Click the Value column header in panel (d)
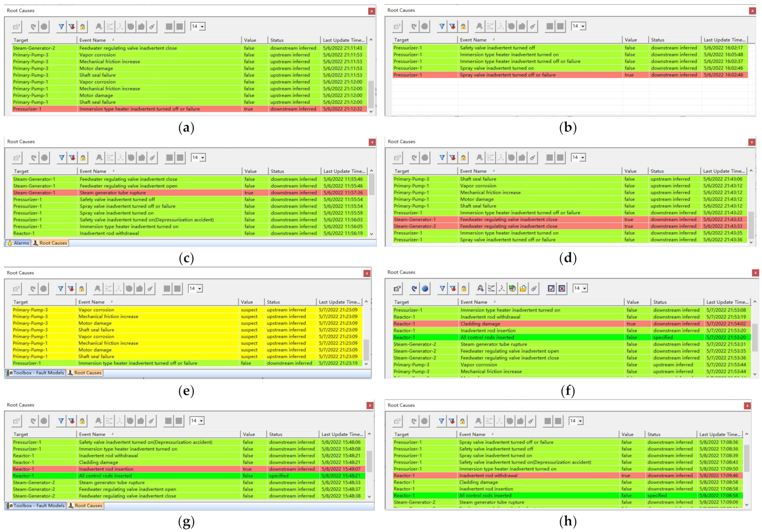762x532 pixels. coord(635,171)
